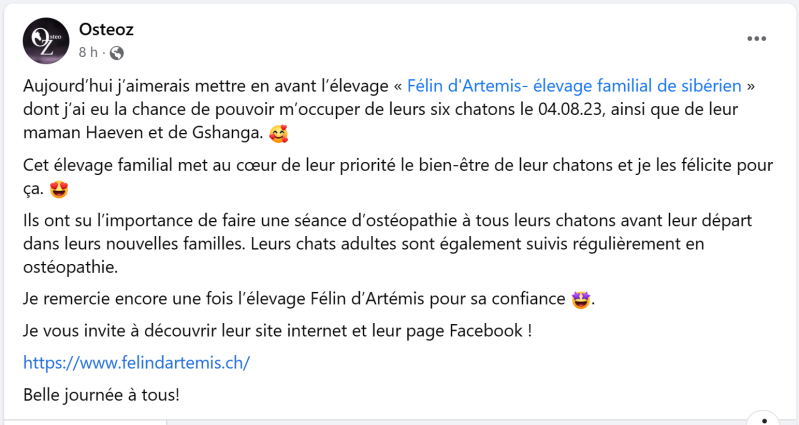799x425 pixels.
Task: Click the star-struck emoji after "confiance"
Action: point(581,299)
